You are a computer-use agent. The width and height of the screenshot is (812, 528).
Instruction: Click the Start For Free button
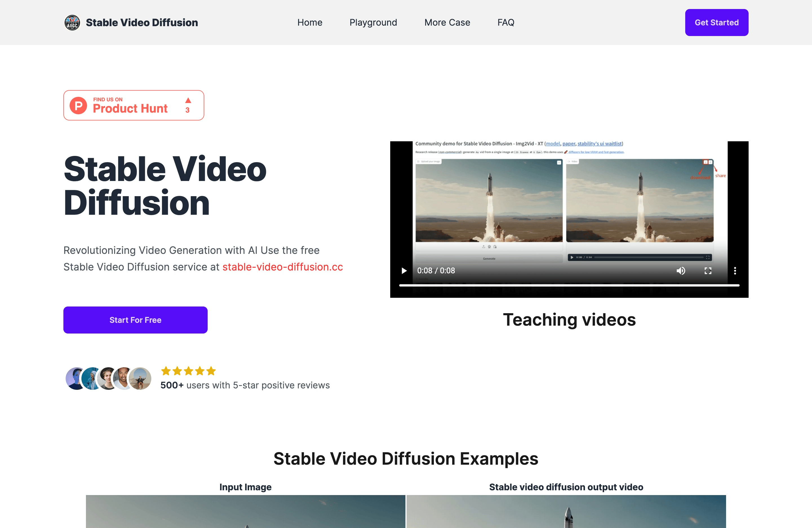coord(136,320)
